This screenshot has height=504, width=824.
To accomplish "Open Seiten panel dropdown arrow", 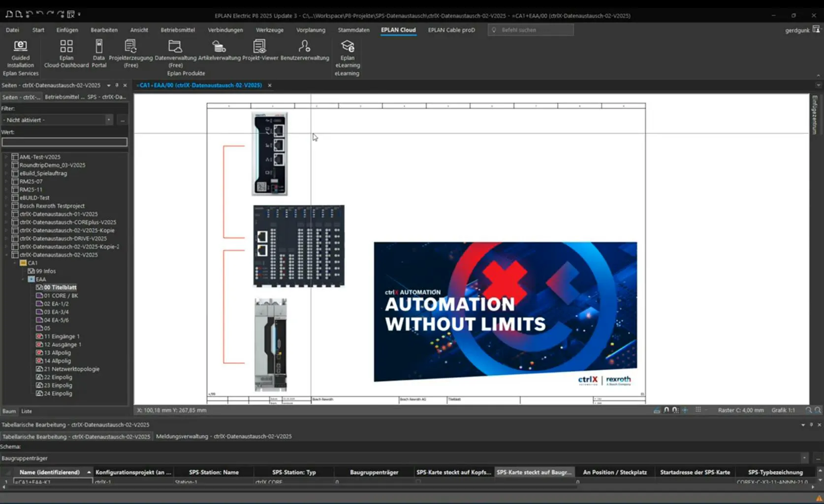I will [x=109, y=85].
